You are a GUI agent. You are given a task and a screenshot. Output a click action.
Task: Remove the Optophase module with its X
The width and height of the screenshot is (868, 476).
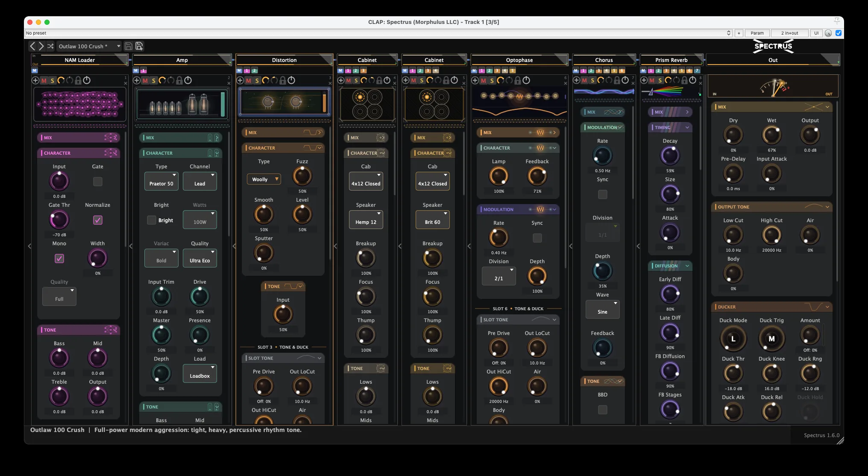pos(566,83)
